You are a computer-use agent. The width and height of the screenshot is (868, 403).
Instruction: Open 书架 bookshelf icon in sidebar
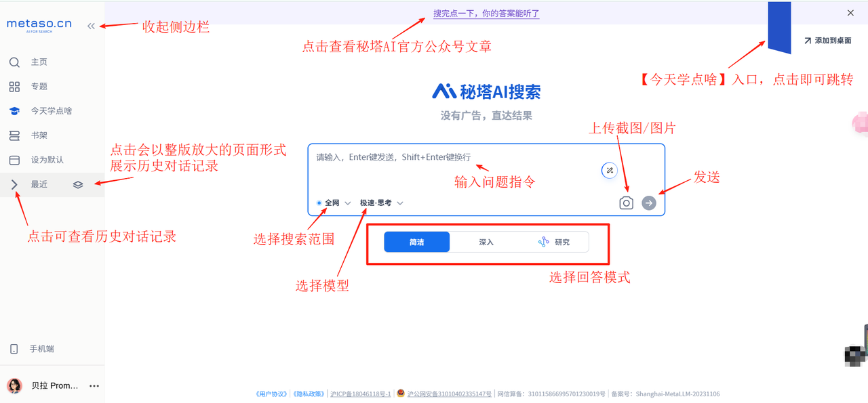14,135
